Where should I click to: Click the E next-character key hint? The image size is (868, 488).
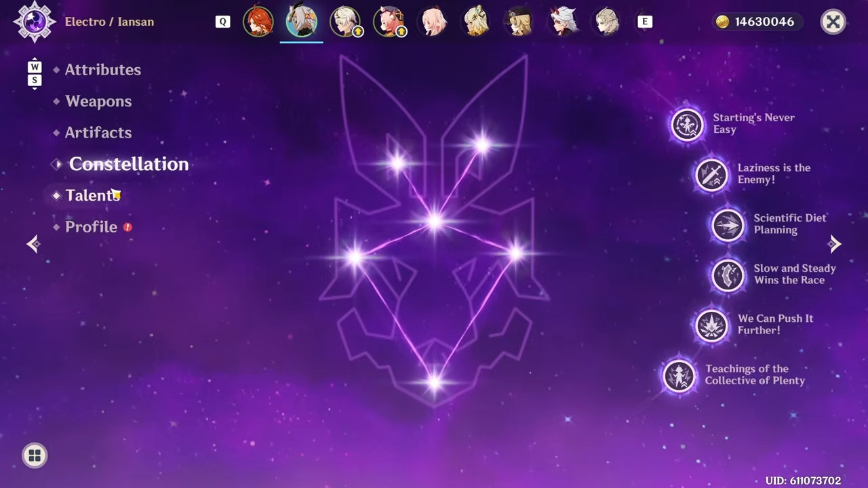pos(645,22)
